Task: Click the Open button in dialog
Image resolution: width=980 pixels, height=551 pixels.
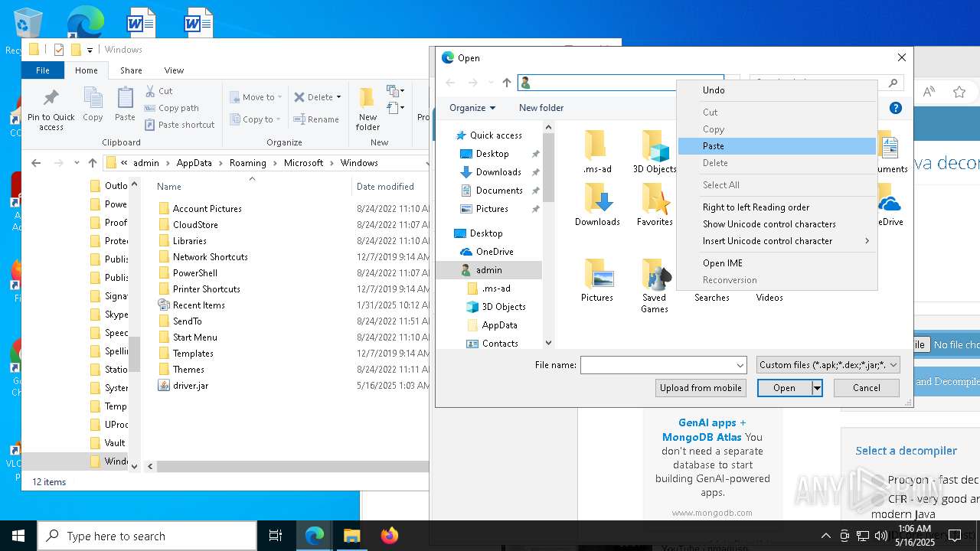Action: [784, 388]
